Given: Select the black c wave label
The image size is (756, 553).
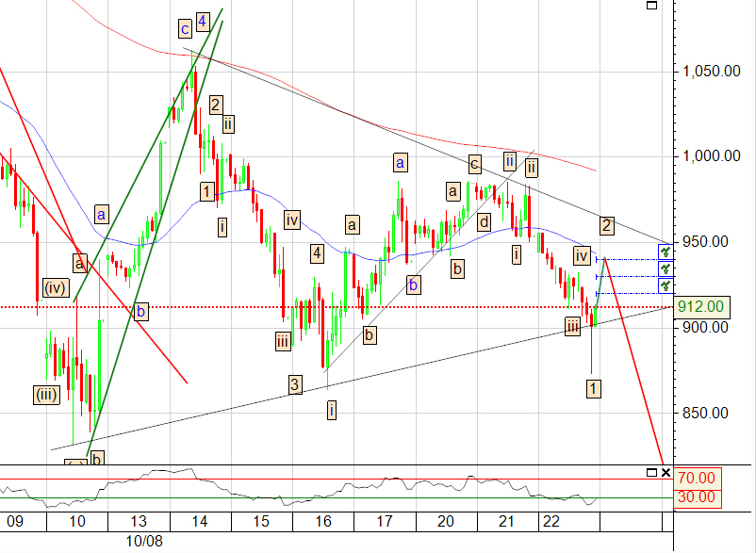Looking at the screenshot, I should point(474,164).
